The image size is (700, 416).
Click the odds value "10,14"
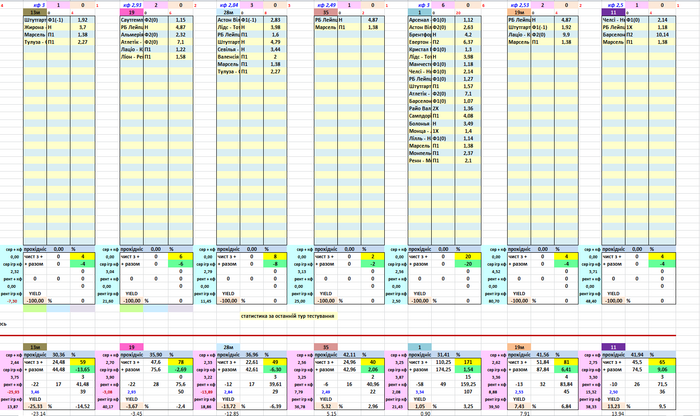[x=662, y=35]
